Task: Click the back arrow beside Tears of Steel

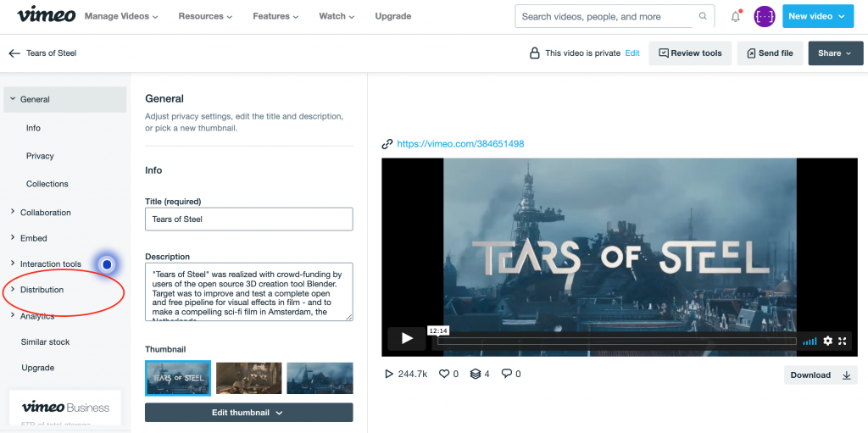Action: click(x=14, y=53)
